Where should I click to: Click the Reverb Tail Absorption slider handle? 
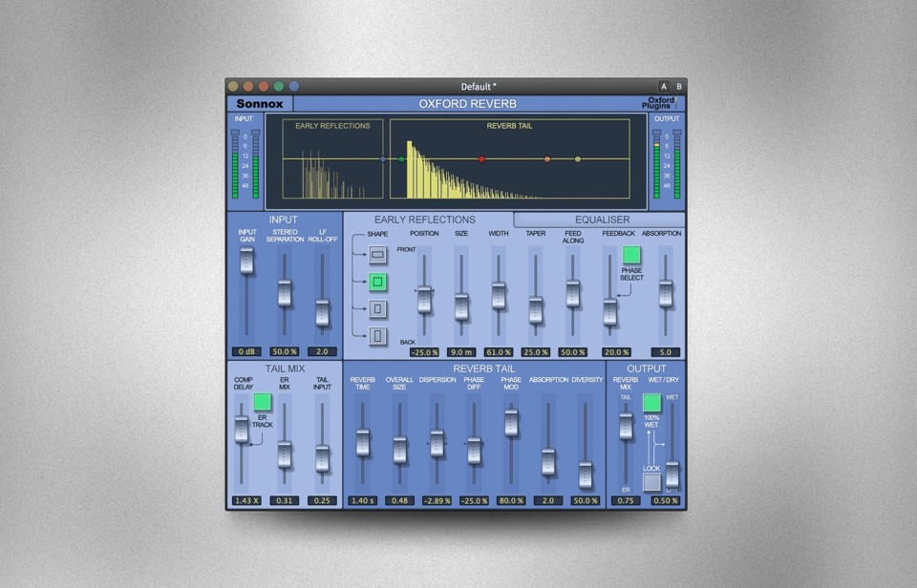(x=548, y=462)
